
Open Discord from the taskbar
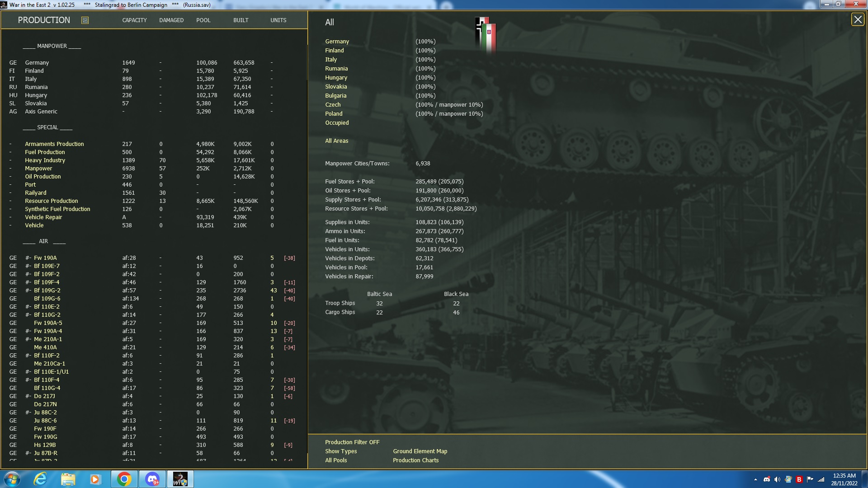tap(152, 479)
